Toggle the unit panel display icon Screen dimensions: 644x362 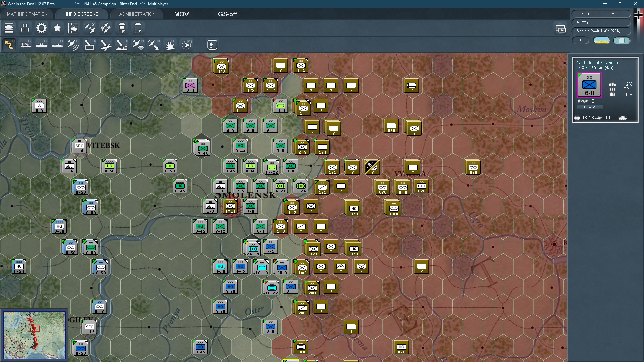point(560,29)
